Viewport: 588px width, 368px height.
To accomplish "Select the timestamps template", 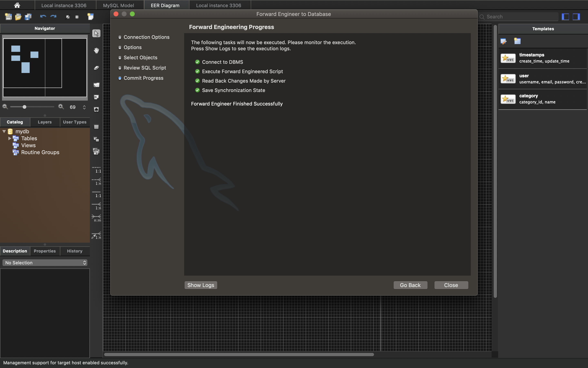I will pos(543,58).
